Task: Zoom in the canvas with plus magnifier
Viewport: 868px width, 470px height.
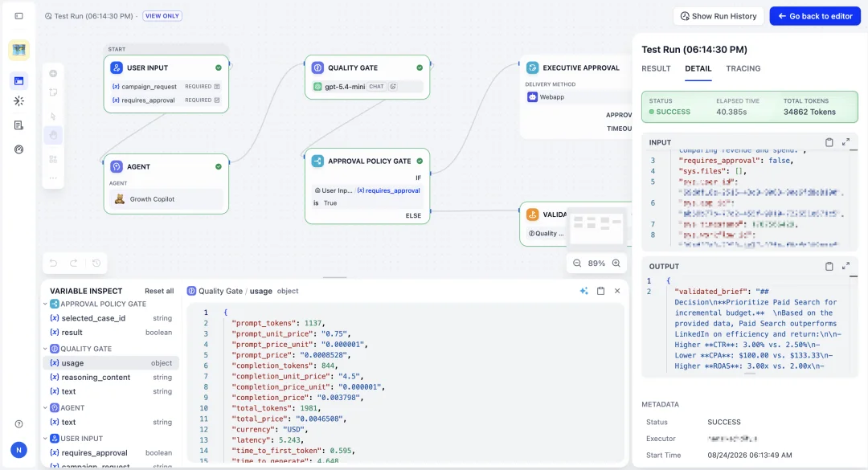Action: coord(616,264)
